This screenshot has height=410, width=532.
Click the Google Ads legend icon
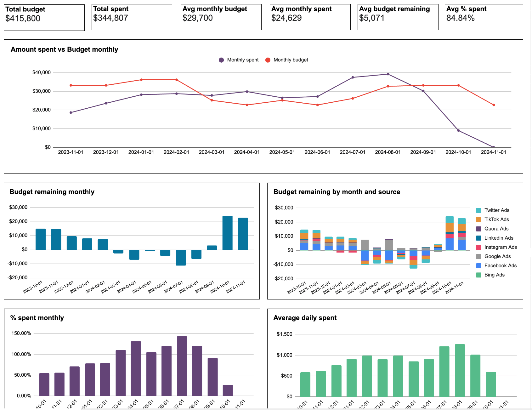479,256
